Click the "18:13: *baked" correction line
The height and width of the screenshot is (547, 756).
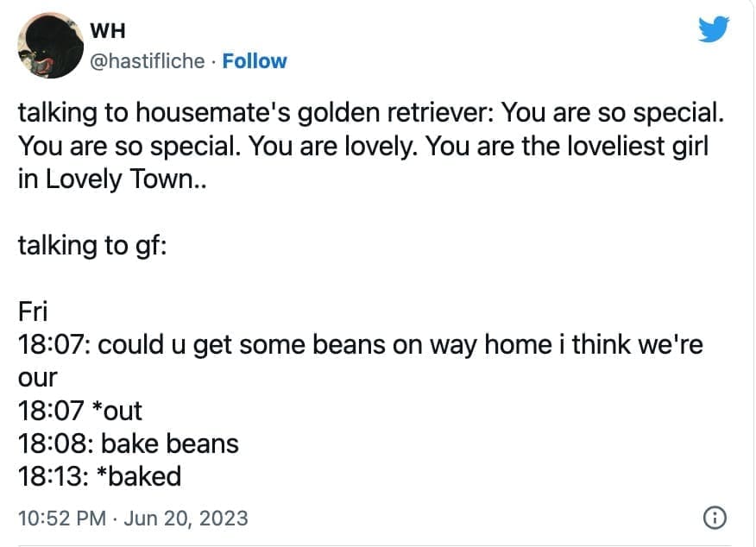click(x=100, y=475)
